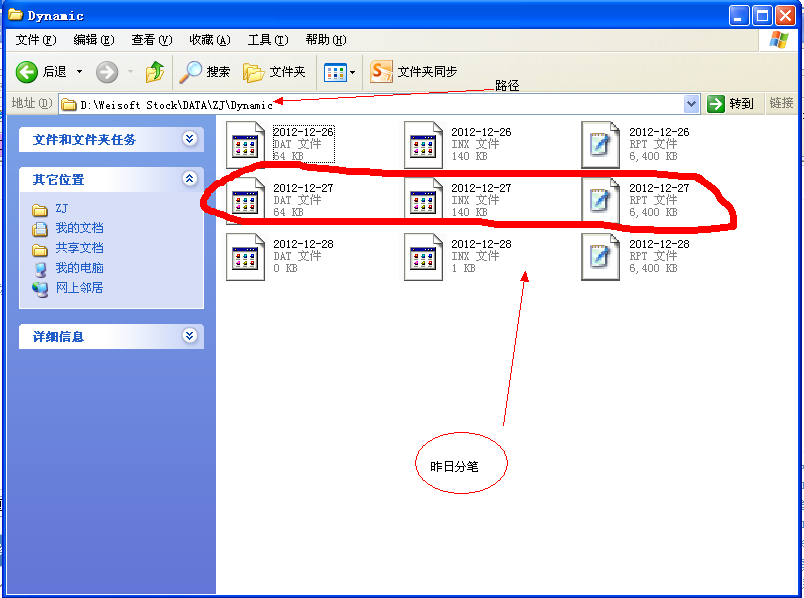Viewport: 804px width, 598px height.
Task: Open the ZJ folder link
Action: click(x=62, y=209)
